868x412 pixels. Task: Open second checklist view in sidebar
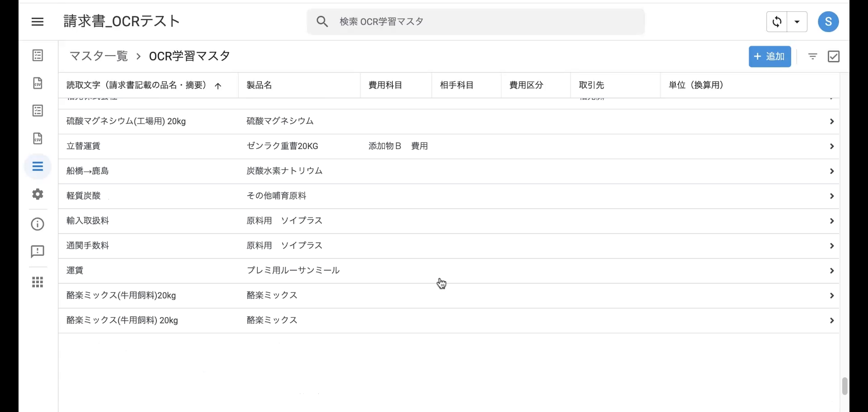pyautogui.click(x=38, y=111)
